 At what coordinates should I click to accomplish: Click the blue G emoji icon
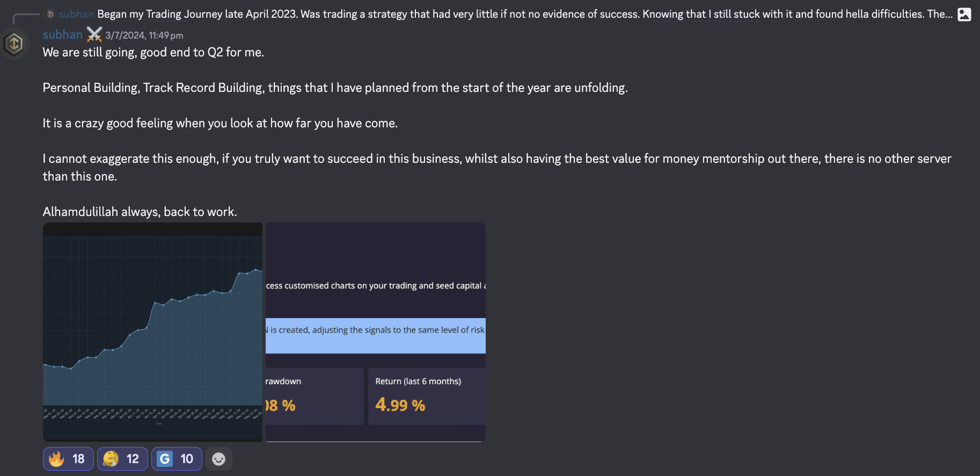pyautogui.click(x=165, y=459)
